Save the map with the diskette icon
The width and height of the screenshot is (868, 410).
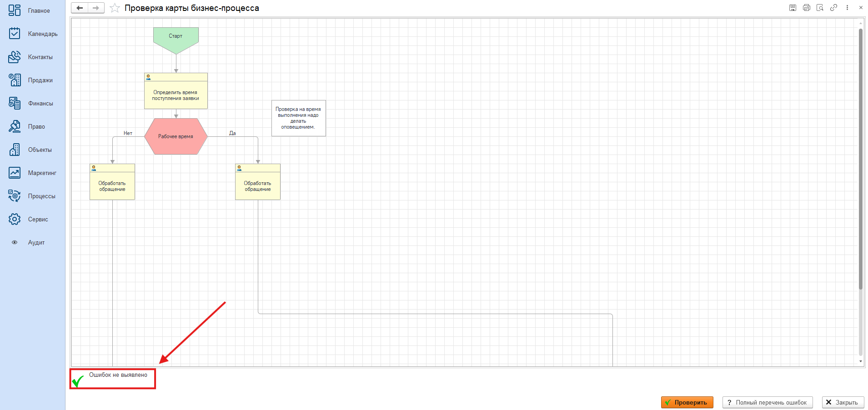[x=793, y=8]
